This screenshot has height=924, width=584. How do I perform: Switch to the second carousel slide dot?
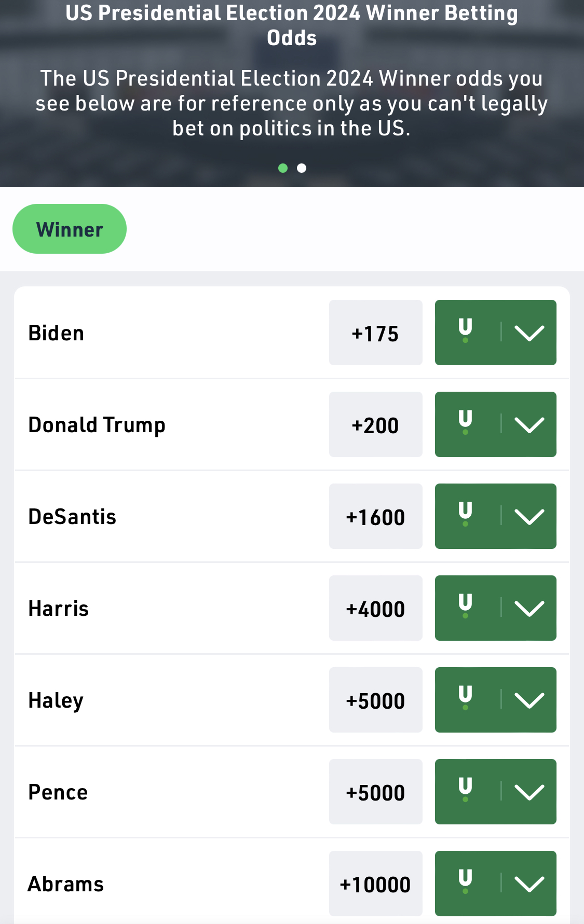302,168
